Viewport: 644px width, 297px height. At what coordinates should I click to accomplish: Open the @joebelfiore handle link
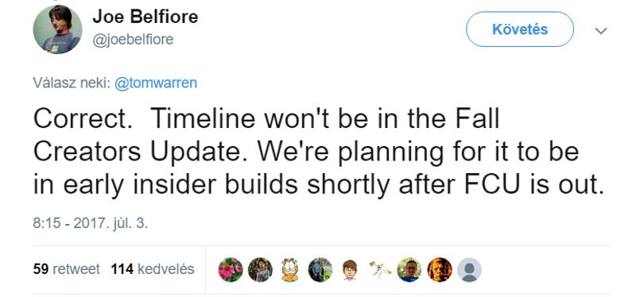[133, 40]
